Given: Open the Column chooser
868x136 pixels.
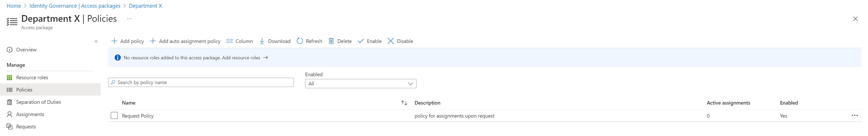Looking at the screenshot, I should click(x=239, y=41).
